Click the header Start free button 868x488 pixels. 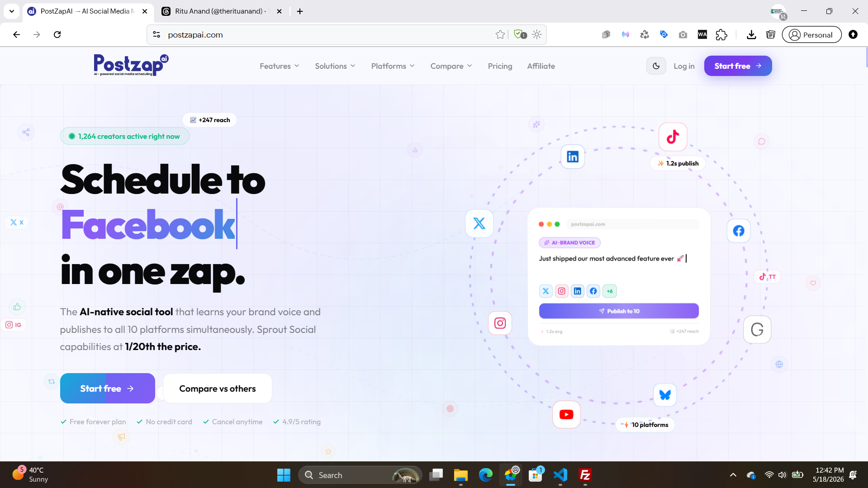pos(738,66)
